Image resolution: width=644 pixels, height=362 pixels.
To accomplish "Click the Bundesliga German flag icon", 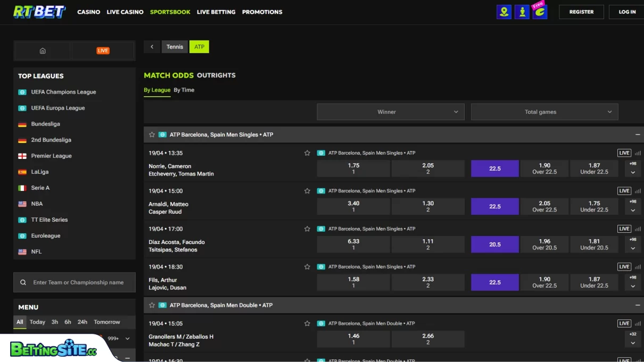I will tap(22, 124).
